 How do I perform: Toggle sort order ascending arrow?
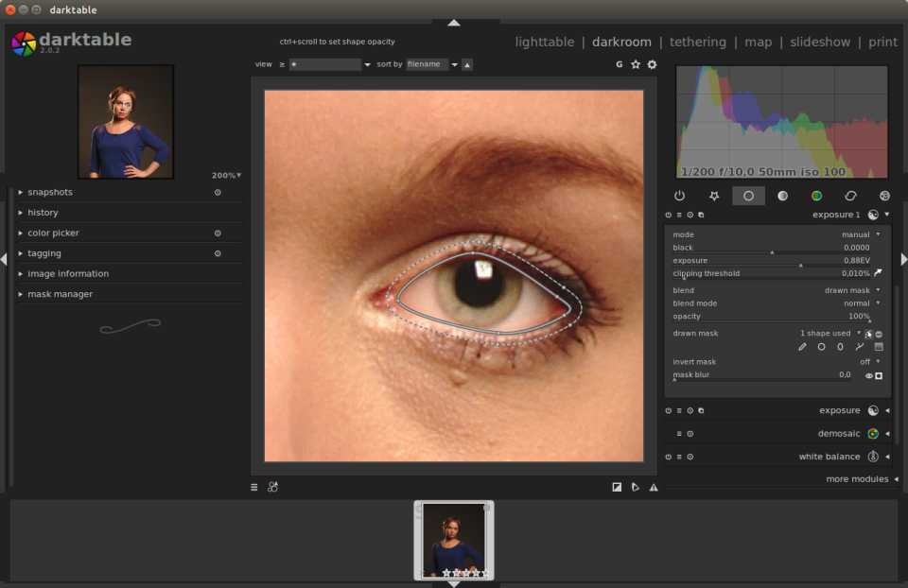click(467, 65)
